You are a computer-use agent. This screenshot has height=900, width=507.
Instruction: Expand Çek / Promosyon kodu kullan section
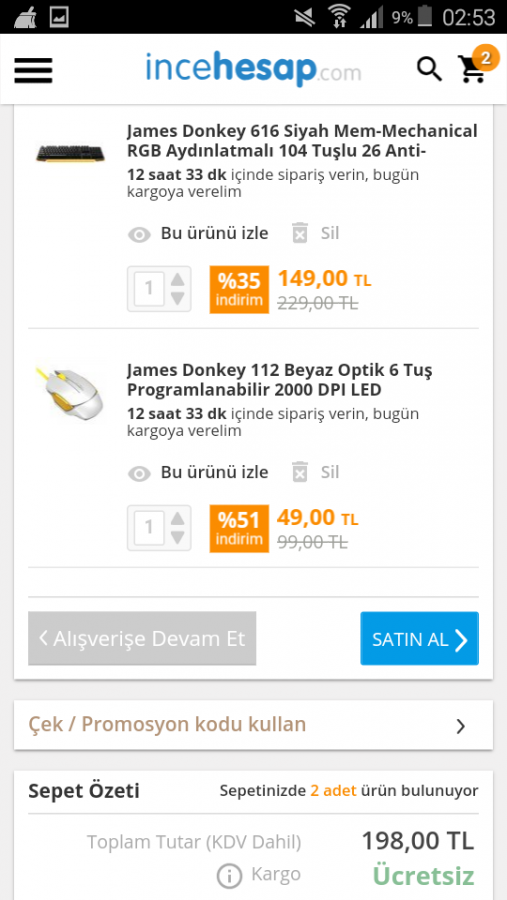tap(253, 725)
